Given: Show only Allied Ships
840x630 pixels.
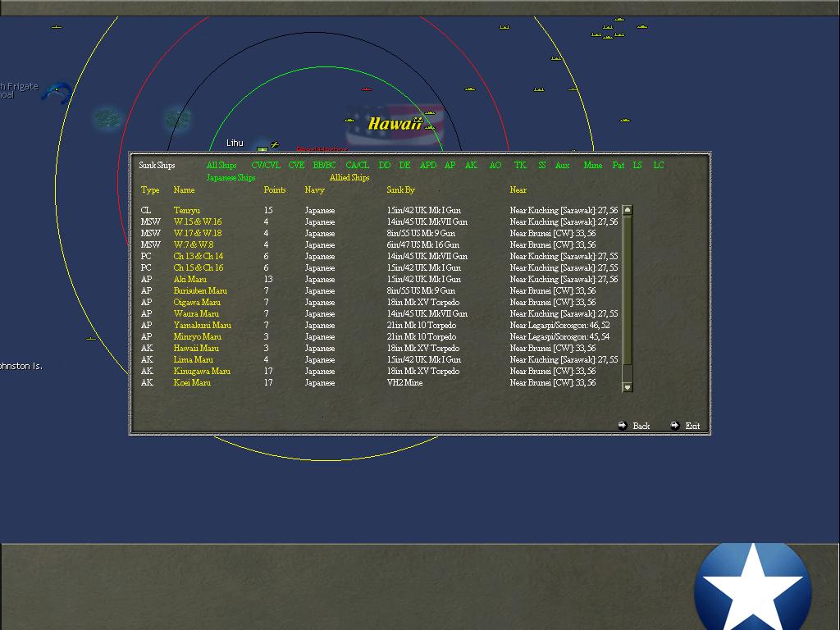Looking at the screenshot, I should tap(349, 177).
